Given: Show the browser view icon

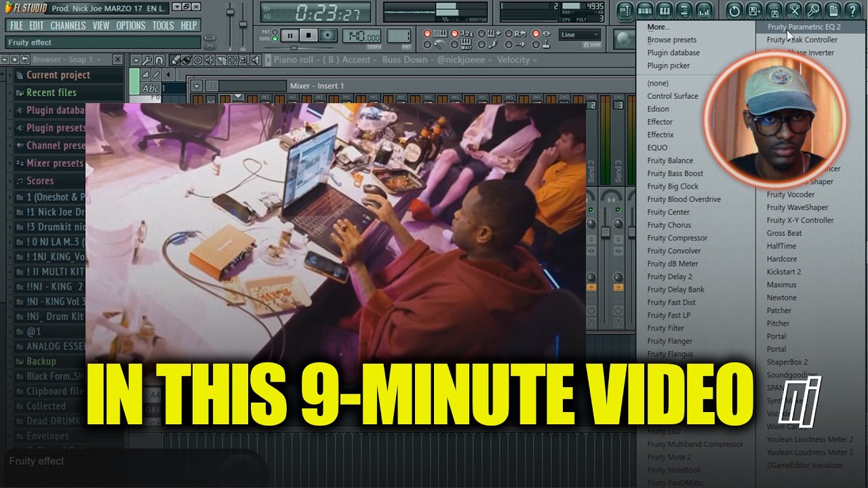Looking at the screenshot, I should (684, 11).
